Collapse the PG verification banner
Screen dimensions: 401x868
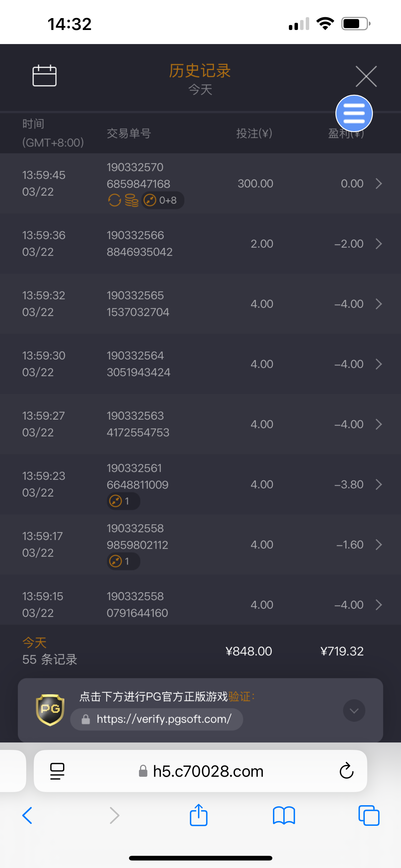pyautogui.click(x=354, y=710)
